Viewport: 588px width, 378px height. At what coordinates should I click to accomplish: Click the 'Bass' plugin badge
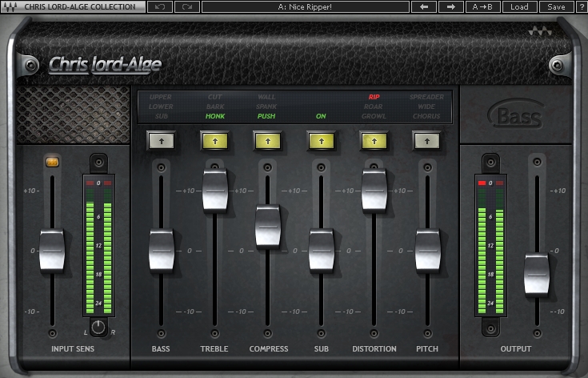tap(516, 115)
